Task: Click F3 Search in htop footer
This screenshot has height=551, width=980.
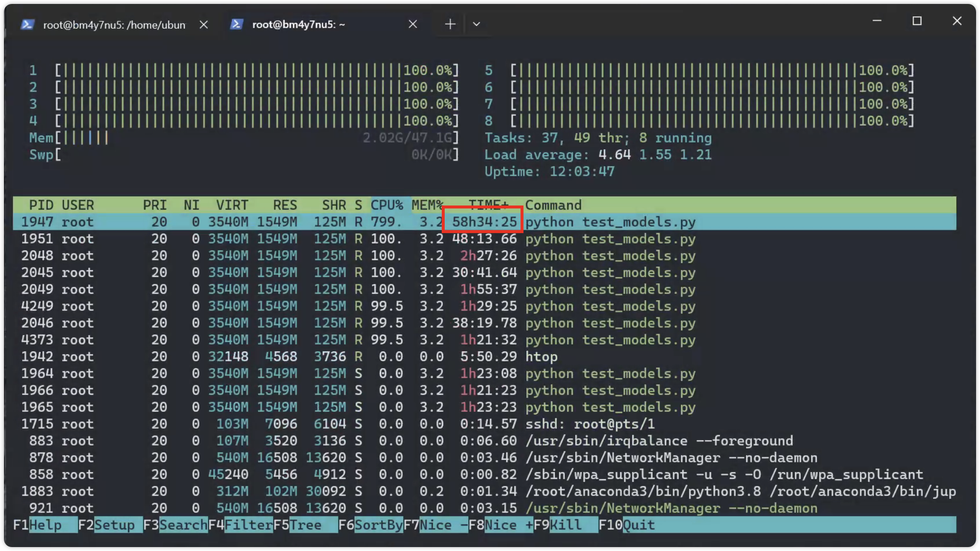Action: 176,525
